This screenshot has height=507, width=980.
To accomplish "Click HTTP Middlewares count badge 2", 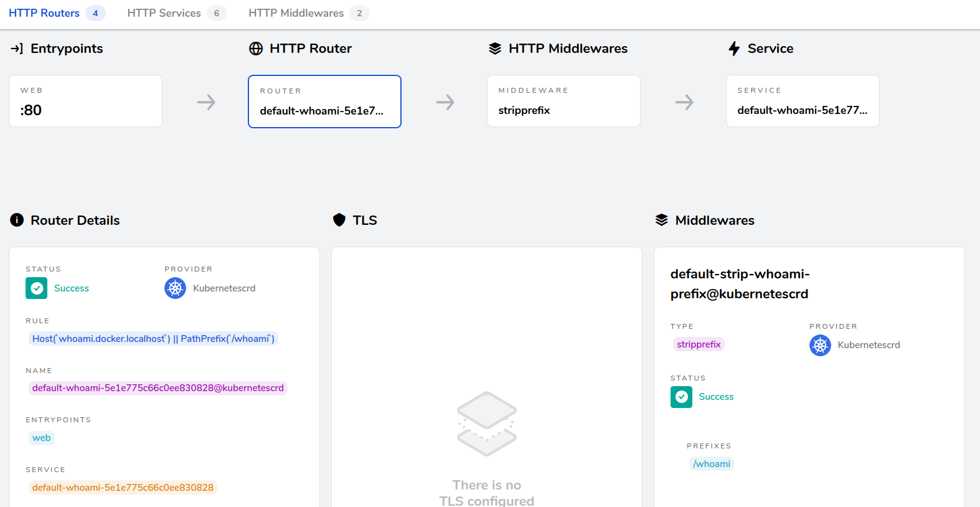I will pyautogui.click(x=359, y=13).
